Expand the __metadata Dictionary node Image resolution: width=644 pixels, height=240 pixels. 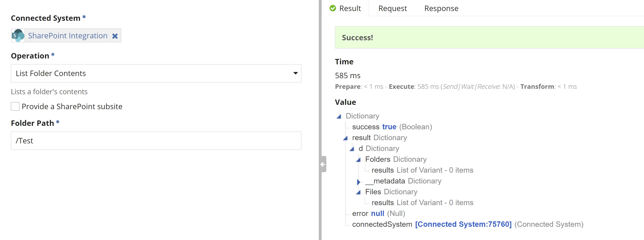click(x=359, y=181)
